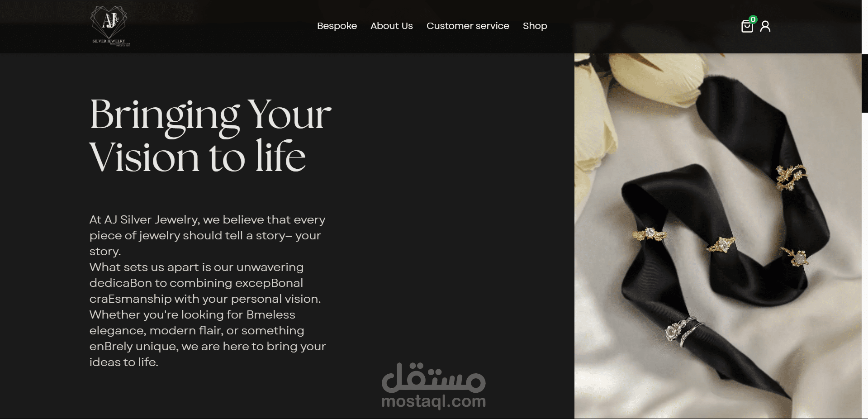The height and width of the screenshot is (419, 868).
Task: Click the "SILVER JEWELRY" text under logo
Action: (x=109, y=41)
